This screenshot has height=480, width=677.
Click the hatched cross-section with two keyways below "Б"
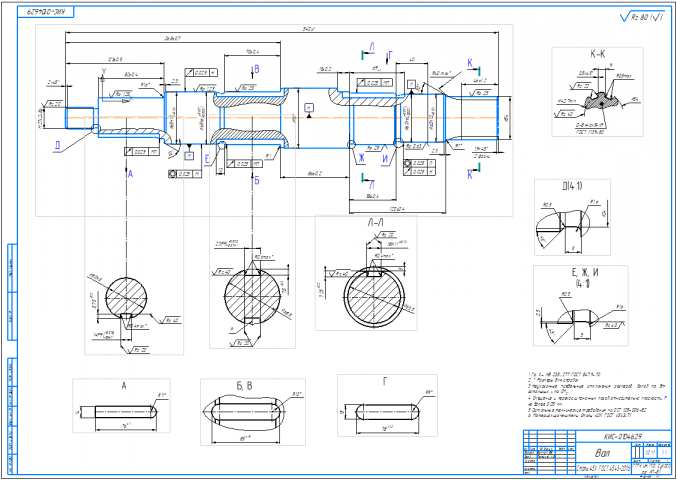(x=252, y=296)
